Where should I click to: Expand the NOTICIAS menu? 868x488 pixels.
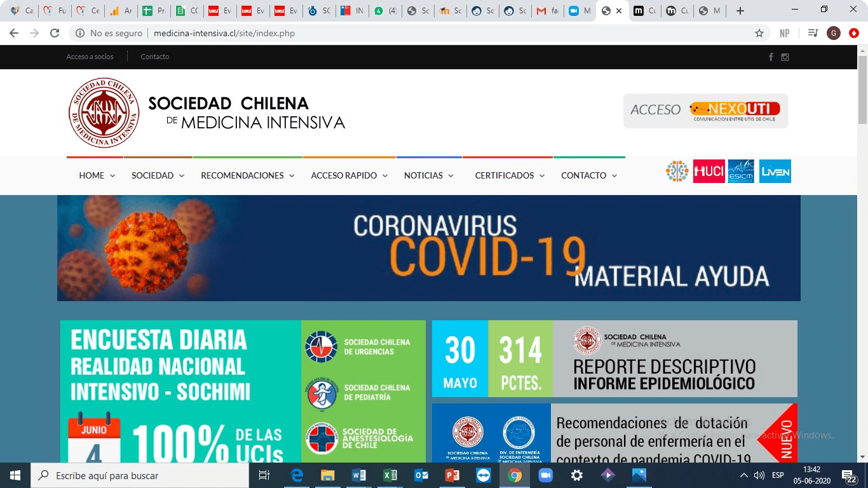pos(429,175)
